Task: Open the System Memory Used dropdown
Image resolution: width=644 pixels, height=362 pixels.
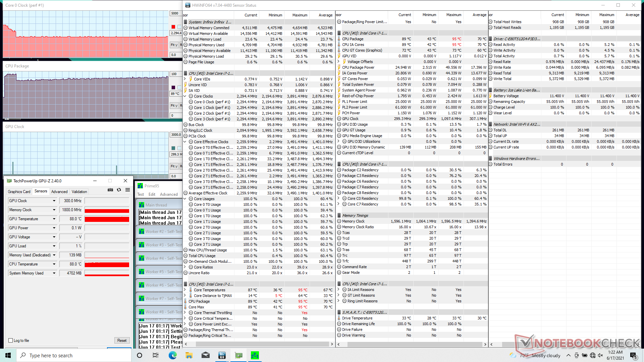Action: pos(54,273)
